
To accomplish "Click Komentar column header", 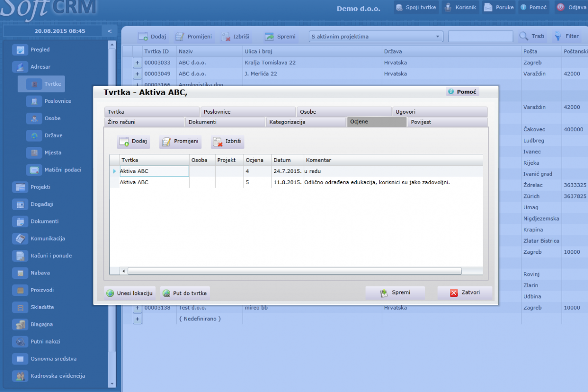I will (x=393, y=160).
